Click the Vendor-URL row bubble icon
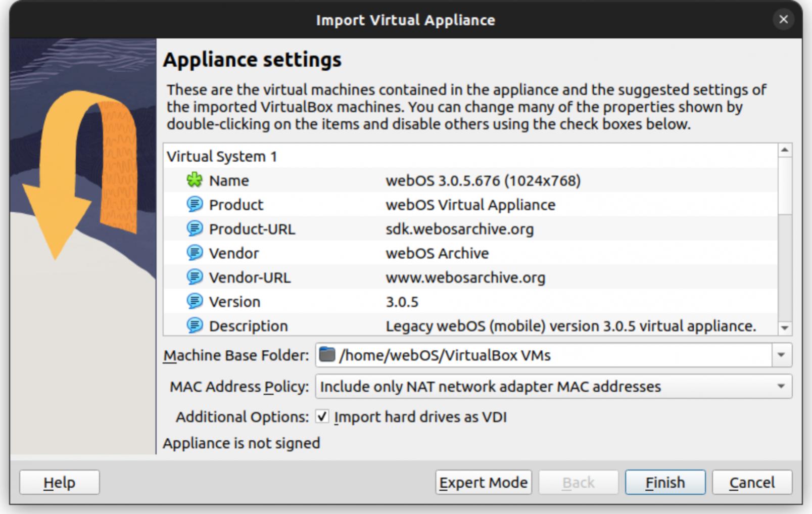The image size is (812, 514). [x=195, y=277]
